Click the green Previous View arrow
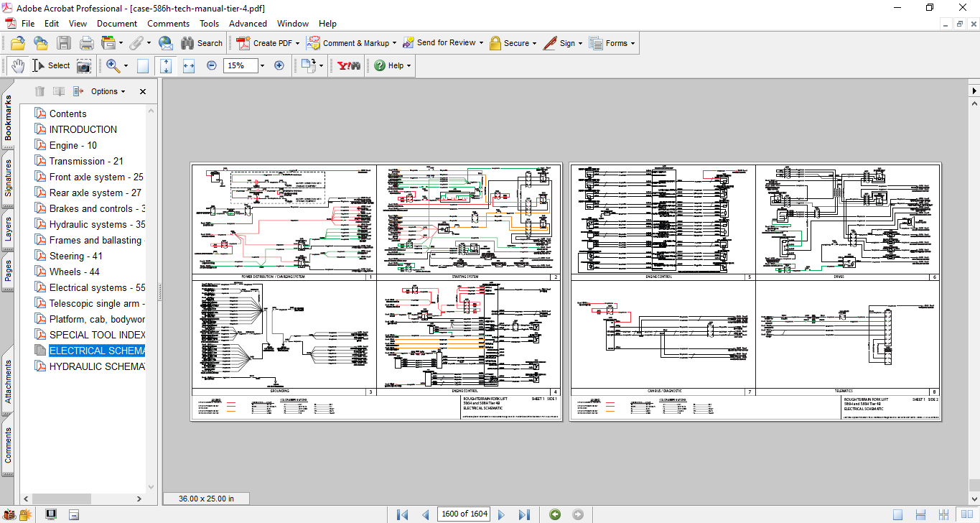 click(554, 514)
